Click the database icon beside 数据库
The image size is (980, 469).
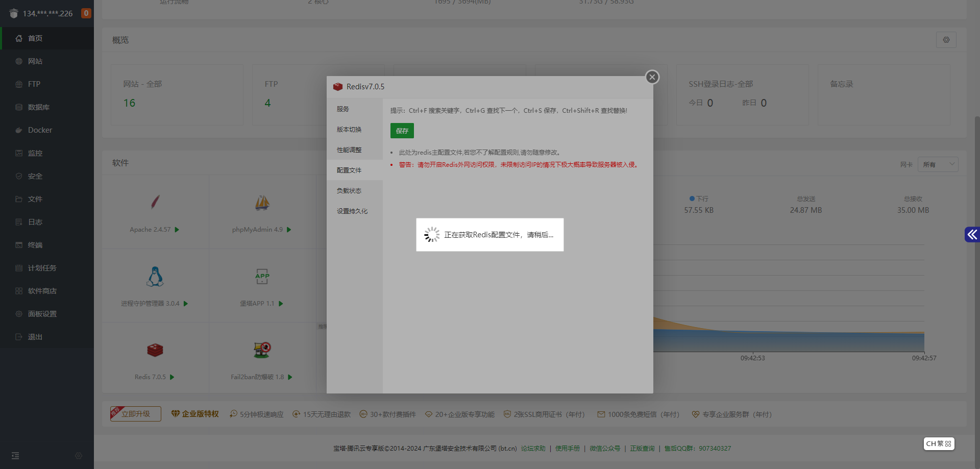click(19, 107)
